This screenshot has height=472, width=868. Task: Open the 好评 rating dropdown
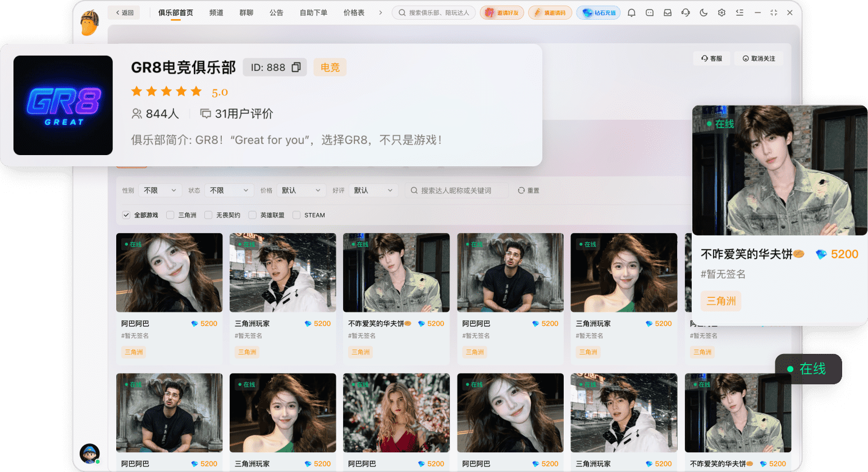point(373,190)
